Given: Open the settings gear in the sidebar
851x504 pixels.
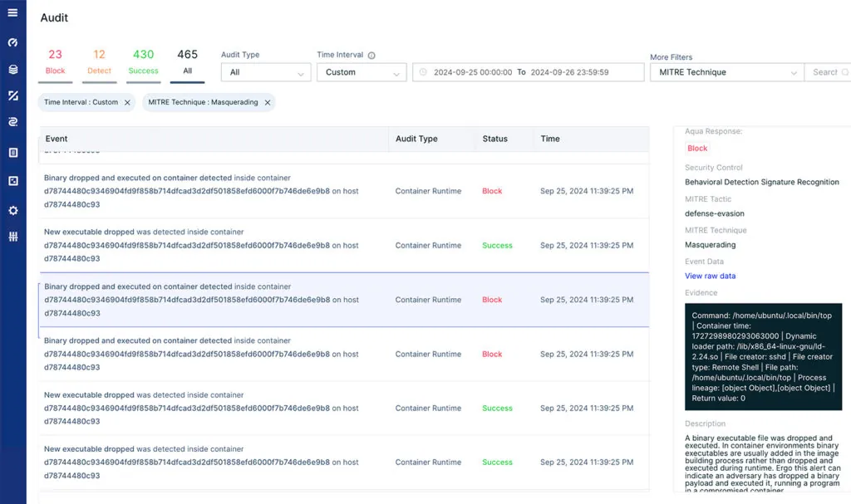Looking at the screenshot, I should point(12,210).
